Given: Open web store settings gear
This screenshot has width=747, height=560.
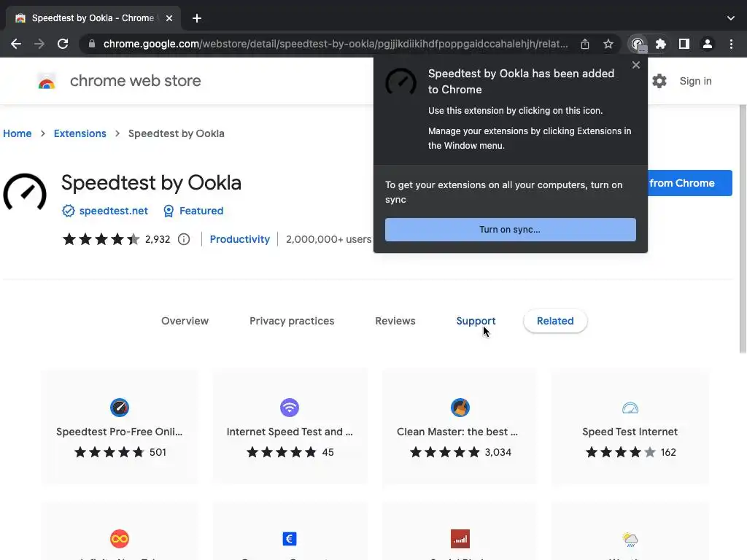Looking at the screenshot, I should 659,81.
